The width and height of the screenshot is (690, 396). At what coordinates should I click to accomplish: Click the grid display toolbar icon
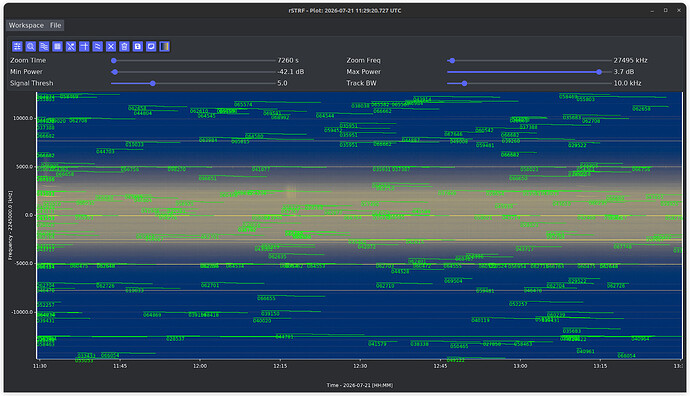coord(57,47)
